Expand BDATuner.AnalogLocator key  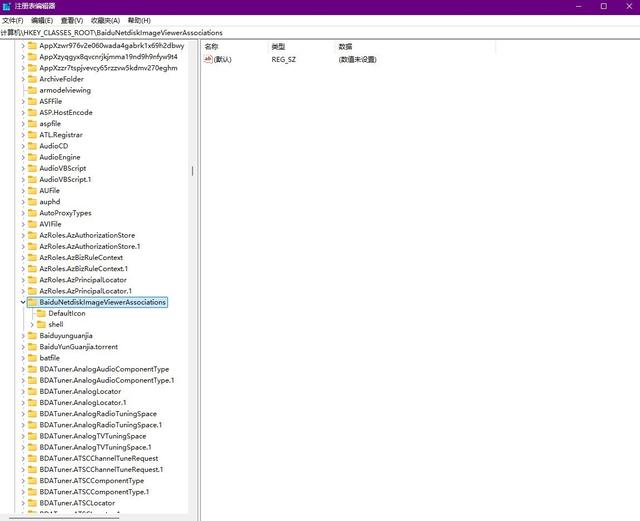tap(23, 392)
